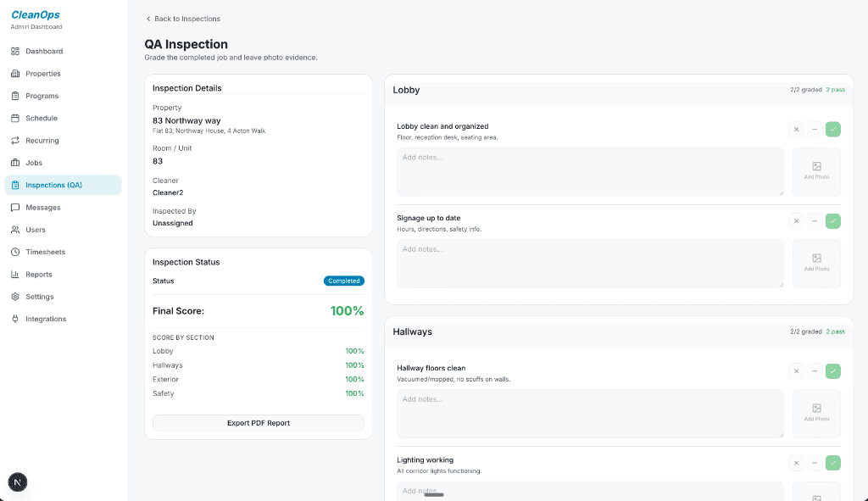The image size is (868, 501).
Task: Open the Reports sidebar section
Action: click(x=38, y=275)
